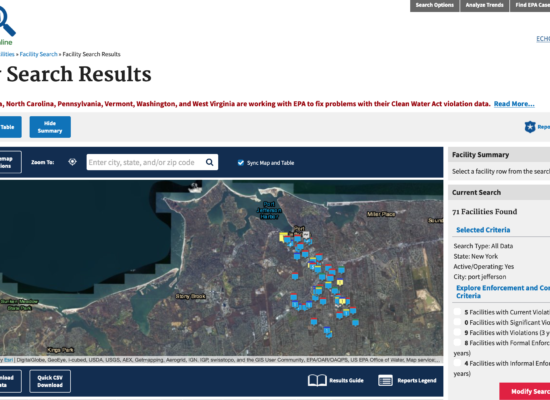This screenshot has height=400, width=550.
Task: Open the Search Options menu
Action: pos(435,5)
